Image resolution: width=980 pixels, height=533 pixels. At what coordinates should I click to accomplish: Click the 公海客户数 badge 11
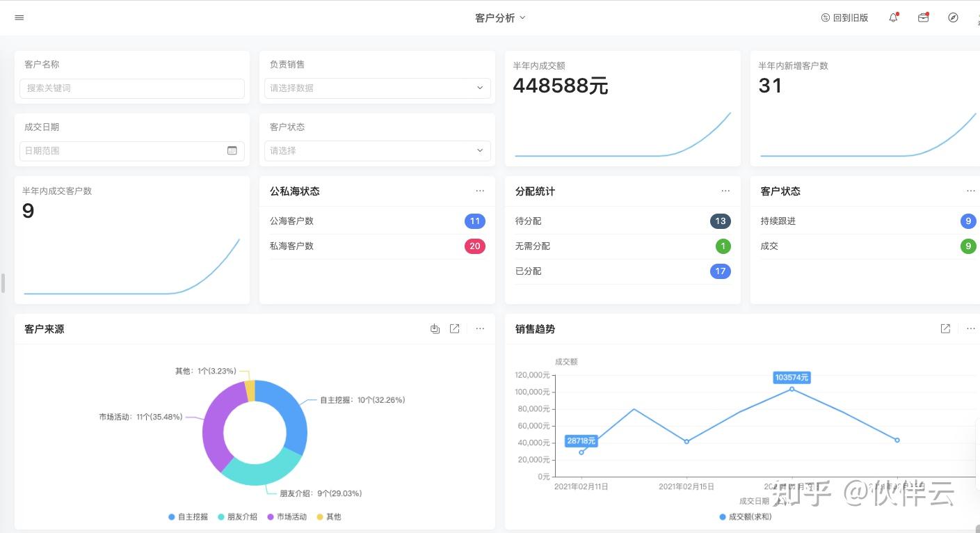point(475,221)
